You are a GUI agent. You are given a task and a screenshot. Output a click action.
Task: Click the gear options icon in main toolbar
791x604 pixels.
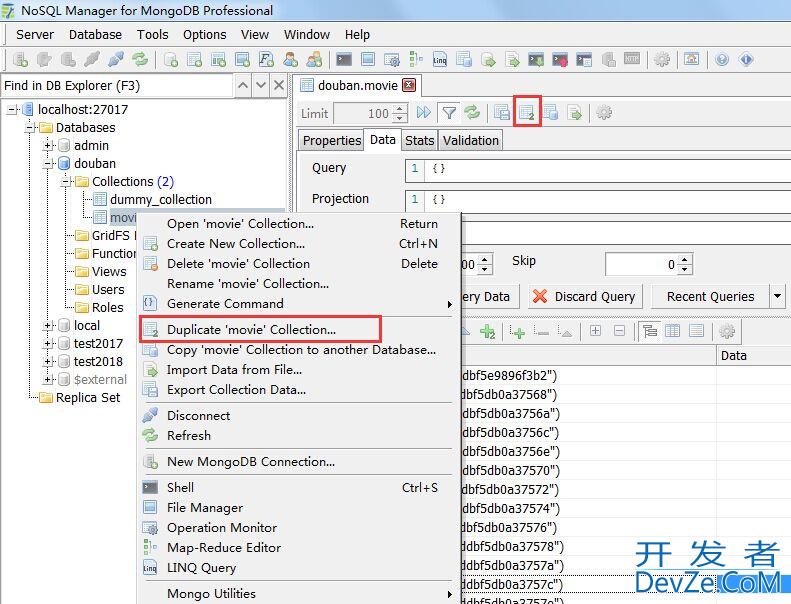point(662,60)
